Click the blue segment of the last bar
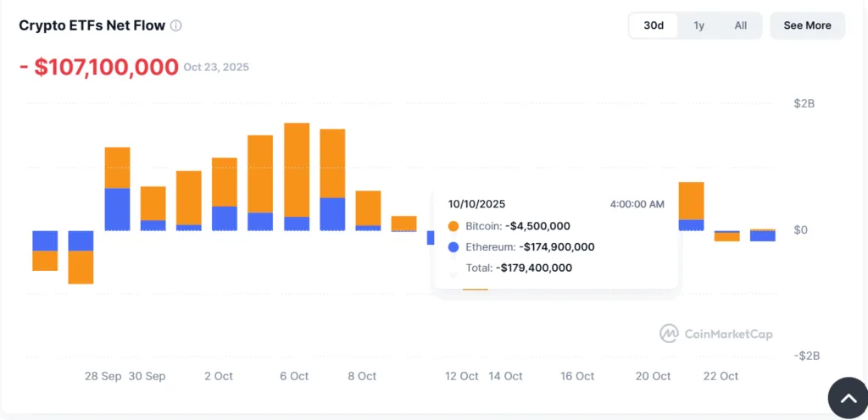The image size is (868, 420). pos(763,235)
